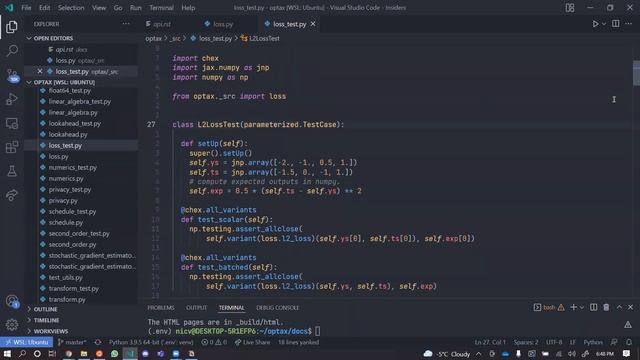Kill the terminal with trash icon
640x360 pixels.
tap(606, 307)
